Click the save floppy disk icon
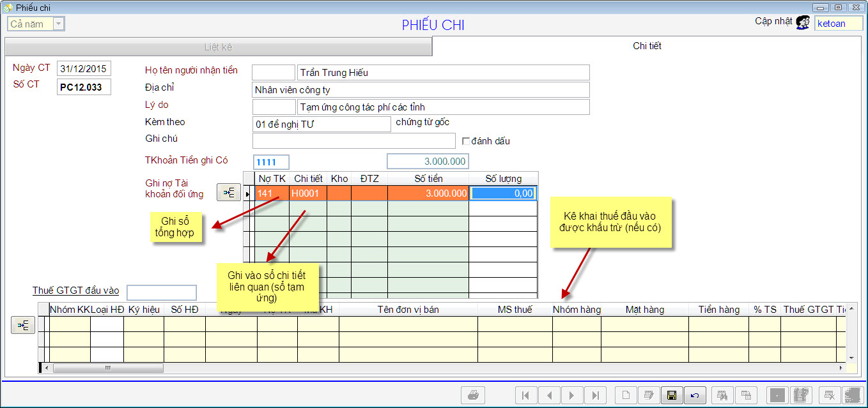Image resolution: width=868 pixels, height=408 pixels. [x=671, y=395]
